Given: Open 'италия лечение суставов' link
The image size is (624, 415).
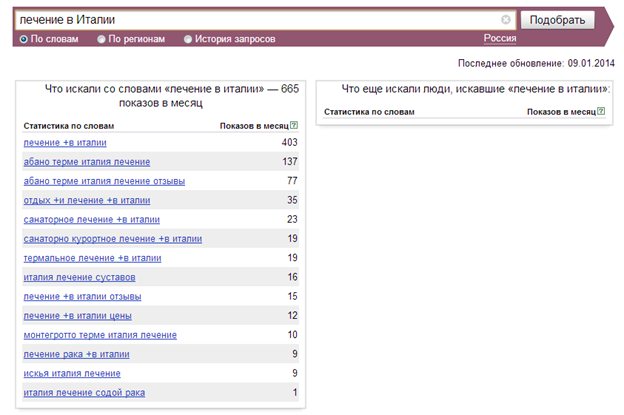Looking at the screenshot, I should (x=79, y=277).
